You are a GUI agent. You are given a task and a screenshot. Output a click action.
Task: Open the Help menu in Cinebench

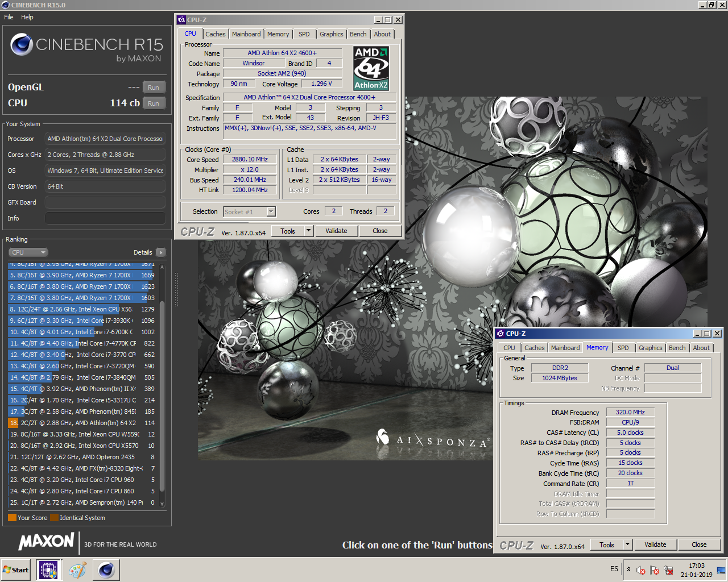click(x=27, y=17)
